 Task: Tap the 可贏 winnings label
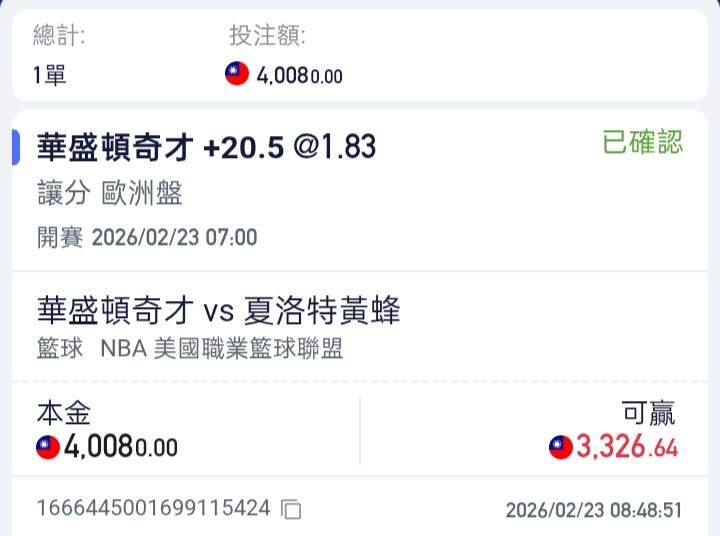point(648,413)
